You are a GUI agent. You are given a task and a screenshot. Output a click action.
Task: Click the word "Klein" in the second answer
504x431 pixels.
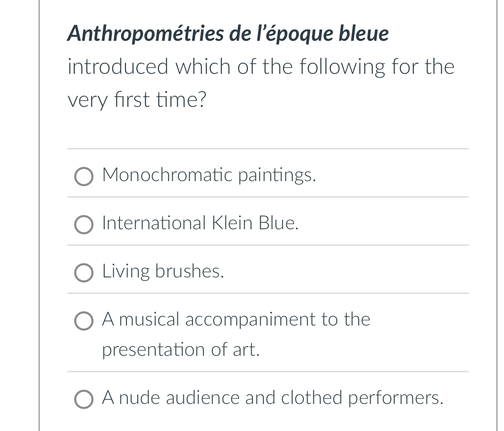[x=232, y=223]
